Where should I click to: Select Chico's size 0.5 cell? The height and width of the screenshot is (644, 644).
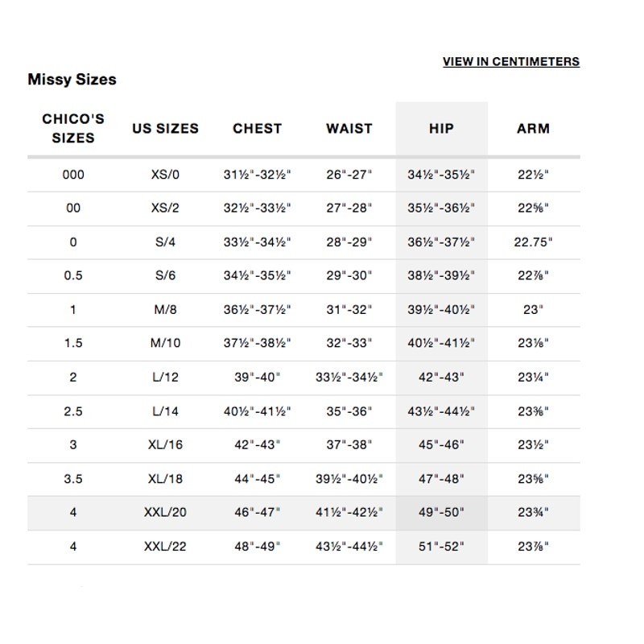point(73,275)
